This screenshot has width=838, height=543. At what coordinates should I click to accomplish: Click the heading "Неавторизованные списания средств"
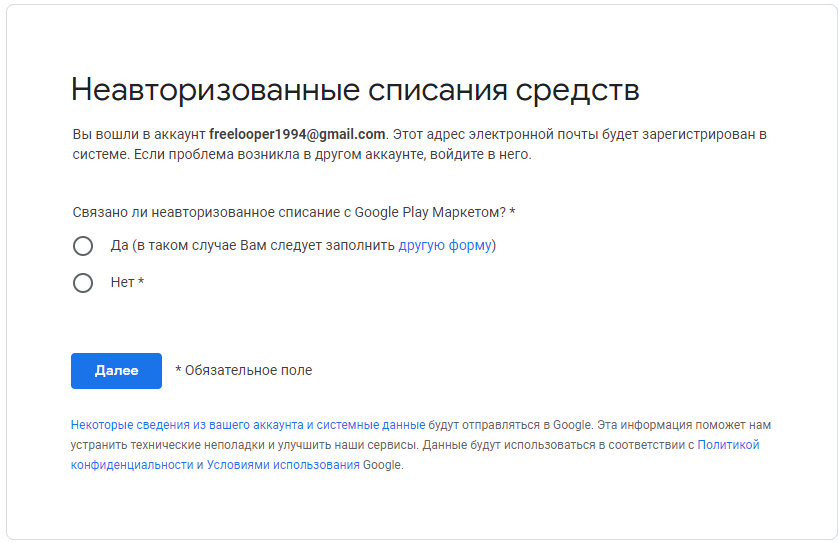tap(355, 90)
